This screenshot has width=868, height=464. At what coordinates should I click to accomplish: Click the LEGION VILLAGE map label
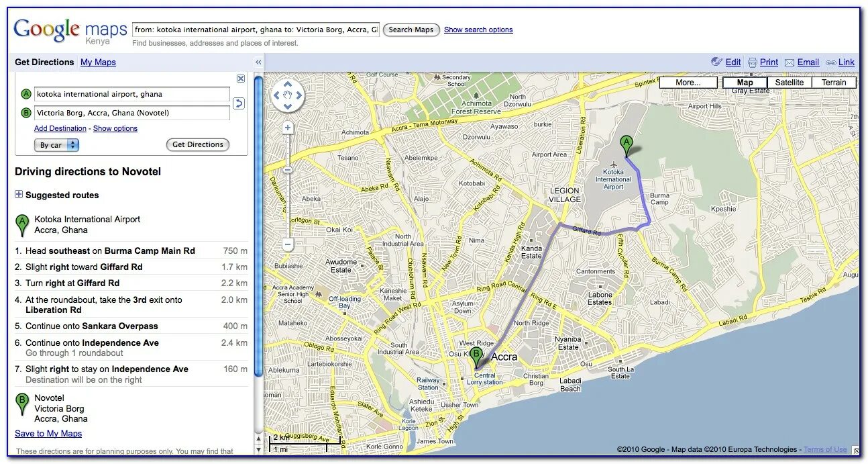565,195
